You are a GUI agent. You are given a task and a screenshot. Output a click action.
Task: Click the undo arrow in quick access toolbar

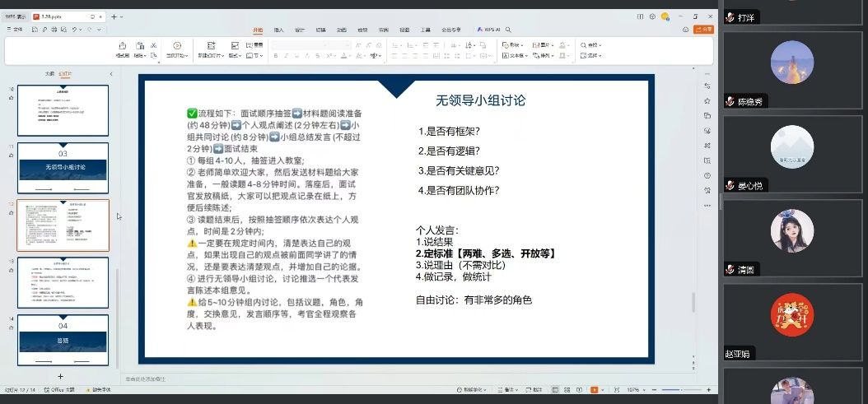[x=75, y=30]
